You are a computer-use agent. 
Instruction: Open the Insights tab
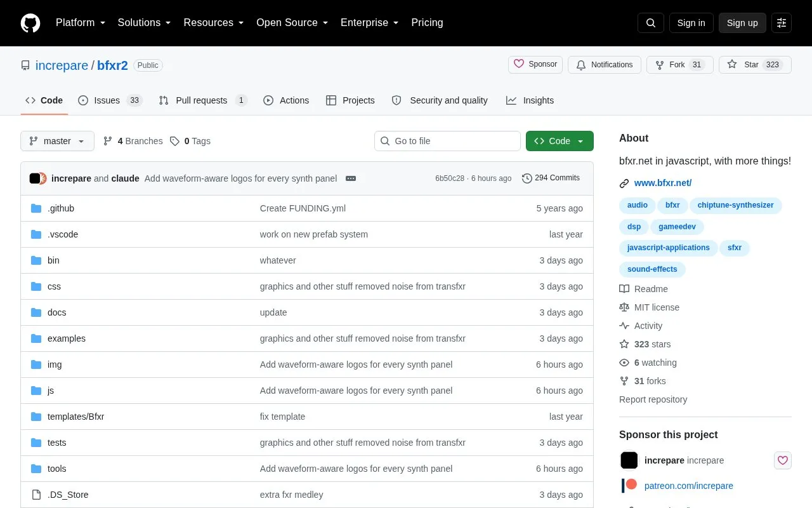(x=530, y=100)
